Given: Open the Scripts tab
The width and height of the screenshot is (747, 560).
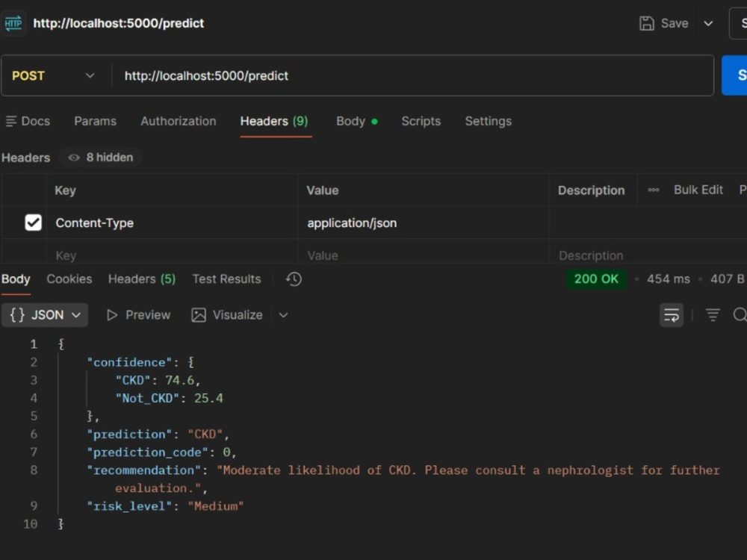Looking at the screenshot, I should [x=421, y=122].
